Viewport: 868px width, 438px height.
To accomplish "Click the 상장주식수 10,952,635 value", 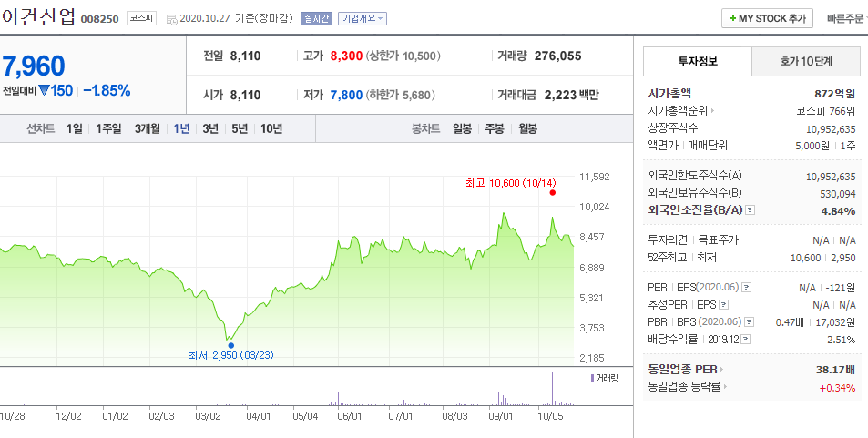I will (x=831, y=128).
